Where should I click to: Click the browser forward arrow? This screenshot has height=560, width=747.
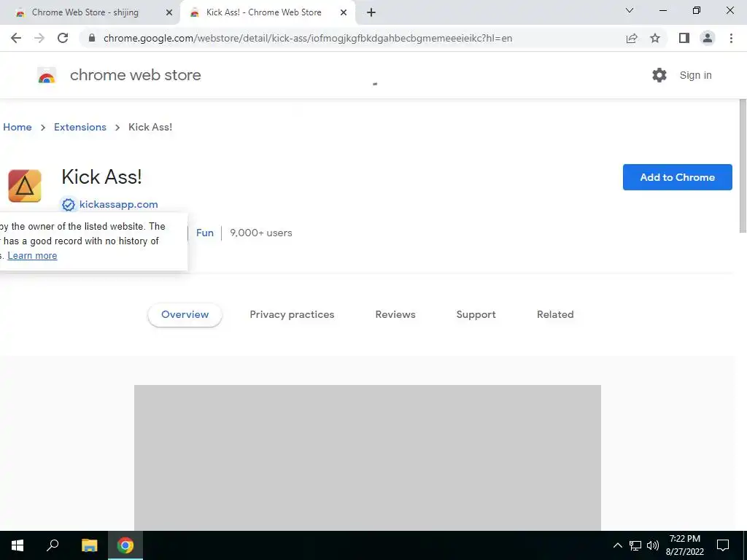pyautogui.click(x=39, y=38)
